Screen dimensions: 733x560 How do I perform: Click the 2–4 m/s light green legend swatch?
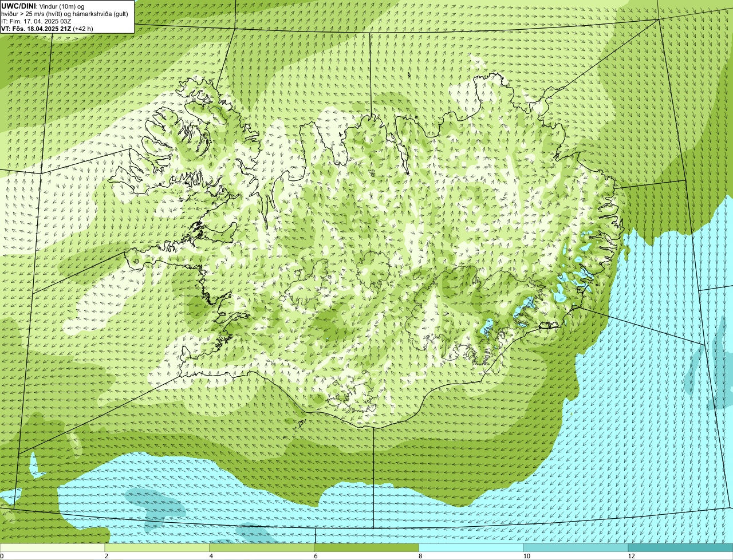coord(157,548)
